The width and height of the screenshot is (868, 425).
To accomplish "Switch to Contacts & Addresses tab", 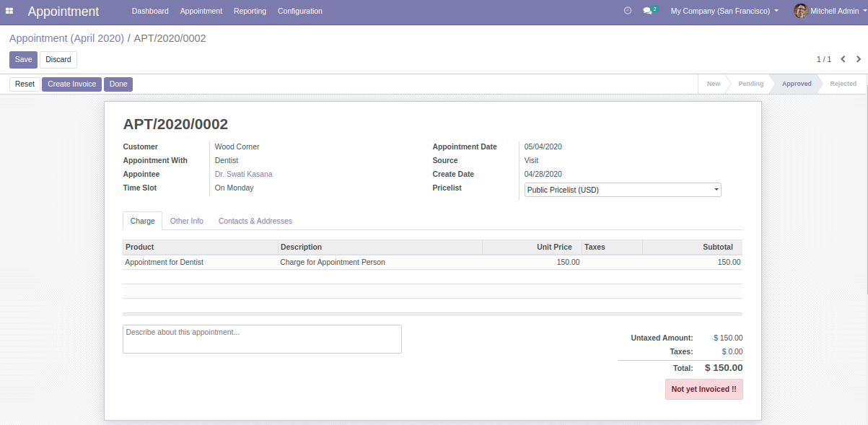I will coord(255,221).
